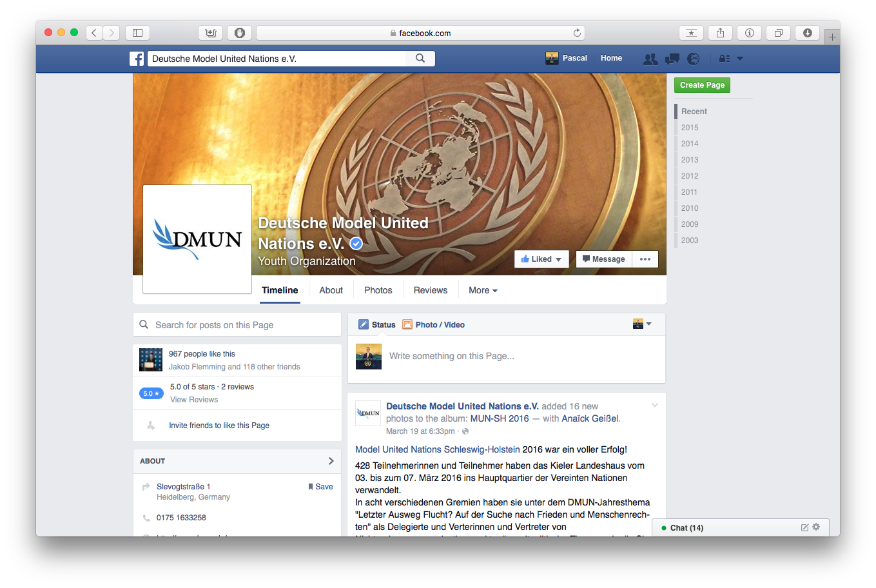
Task: Switch to the About tab
Action: [x=331, y=290]
